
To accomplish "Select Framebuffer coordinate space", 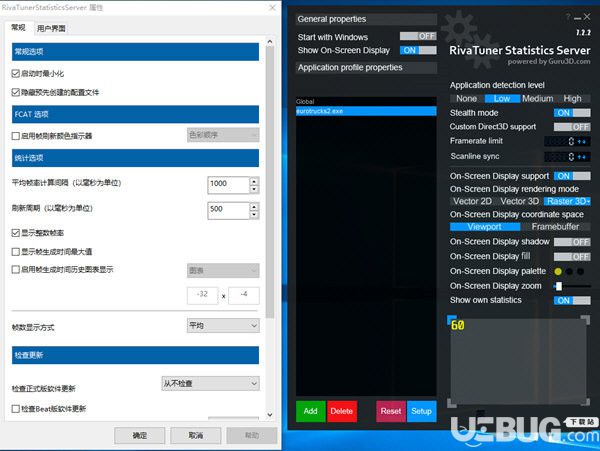I will [555, 227].
